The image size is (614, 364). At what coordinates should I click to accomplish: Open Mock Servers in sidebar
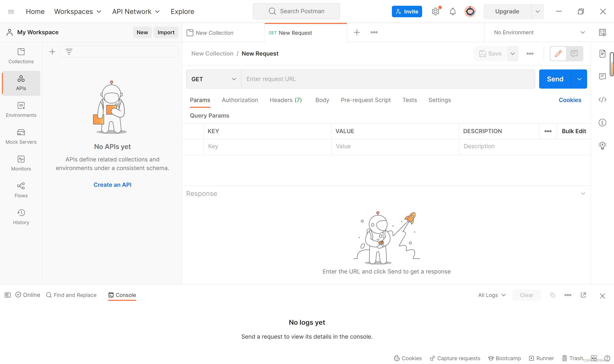tap(21, 136)
